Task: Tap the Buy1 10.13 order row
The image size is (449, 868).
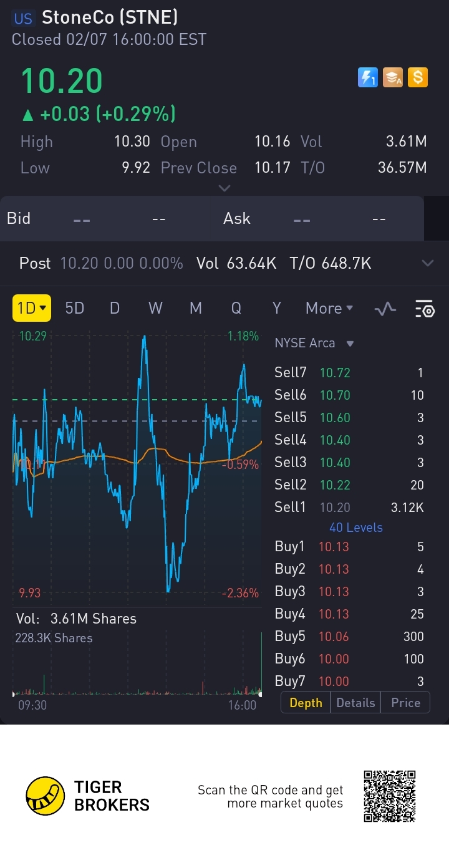Action: (x=349, y=547)
